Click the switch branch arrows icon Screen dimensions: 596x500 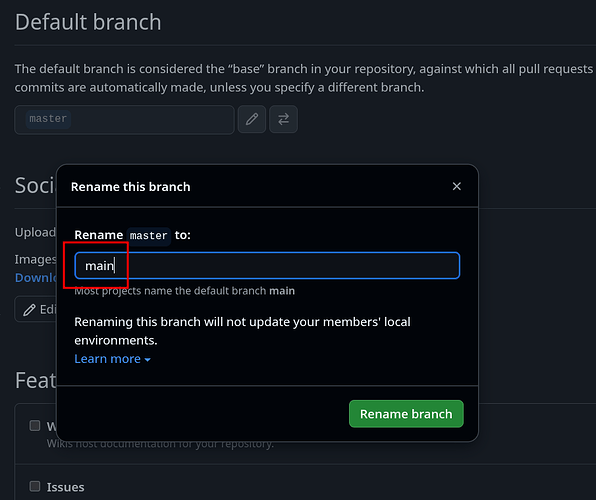[x=283, y=119]
